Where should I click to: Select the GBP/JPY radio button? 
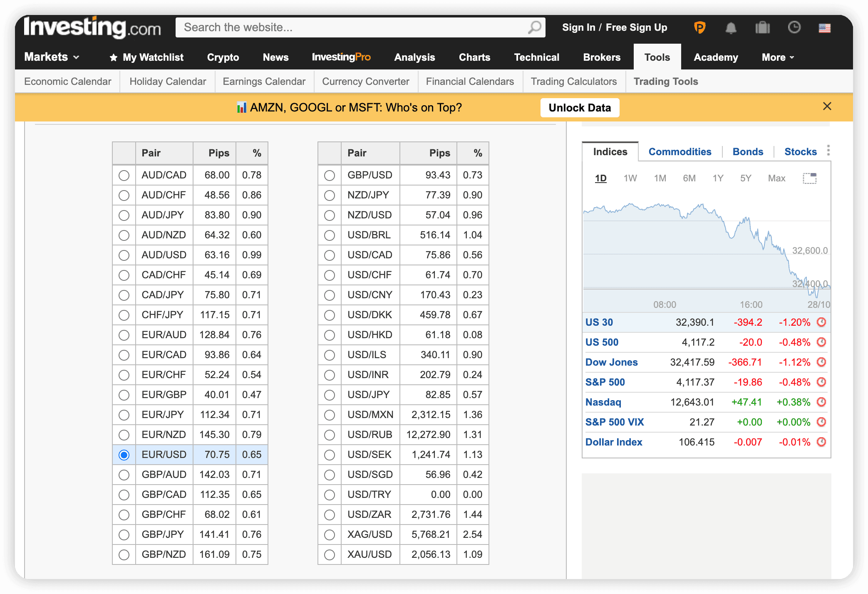tap(124, 535)
